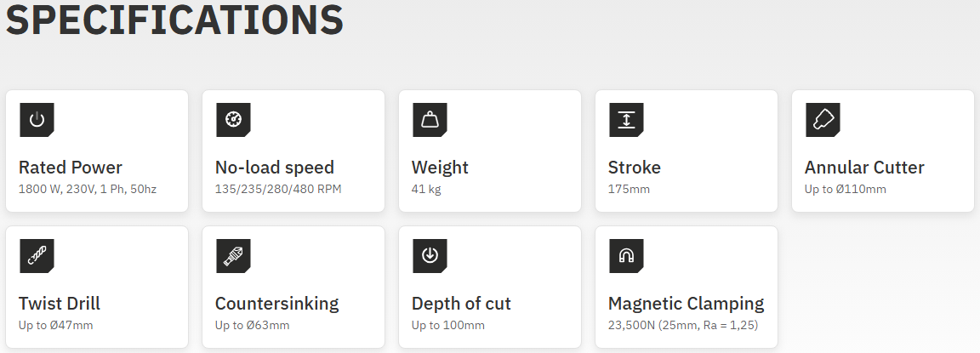Viewport: 980px width, 353px height.
Task: Click the Depth of cut heading
Action: 461,304
